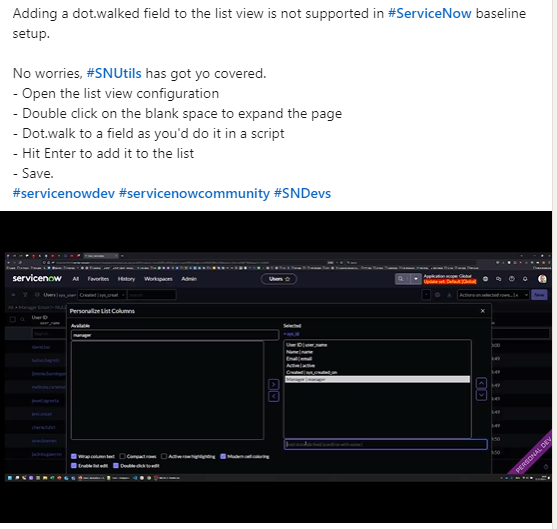This screenshot has width=557, height=529.
Task: Click the list search box
Action: pos(151,295)
